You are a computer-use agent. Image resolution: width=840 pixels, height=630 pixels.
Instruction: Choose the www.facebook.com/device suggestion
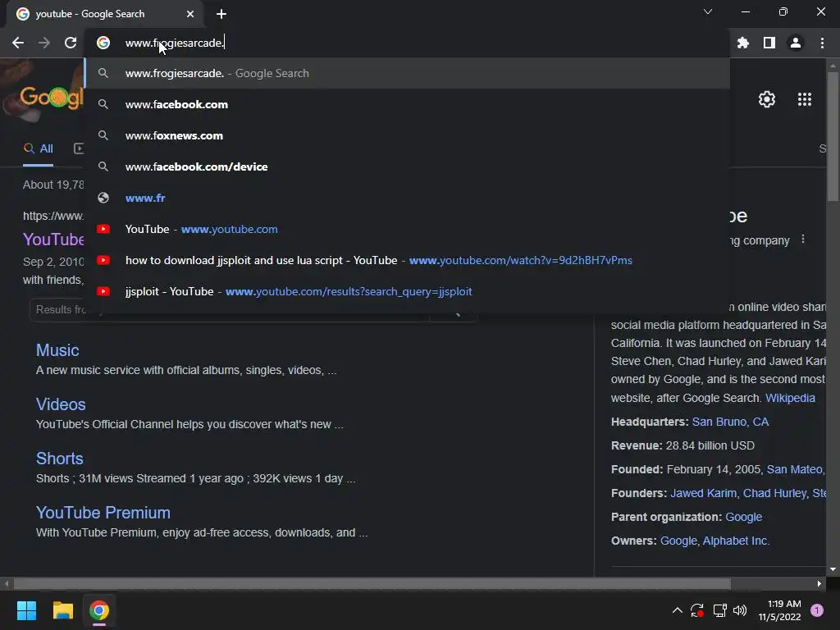[x=407, y=167]
